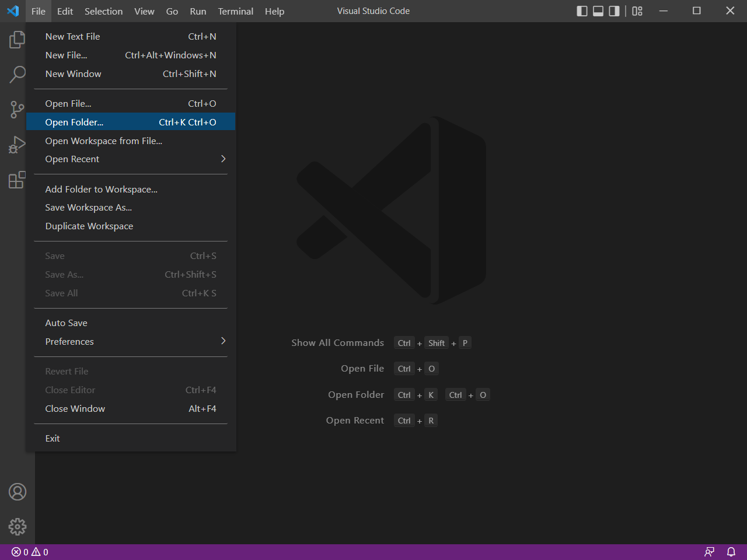Screen dimensions: 747x560
Task: Click the errors and warnings status indicator
Action: pyautogui.click(x=30, y=552)
